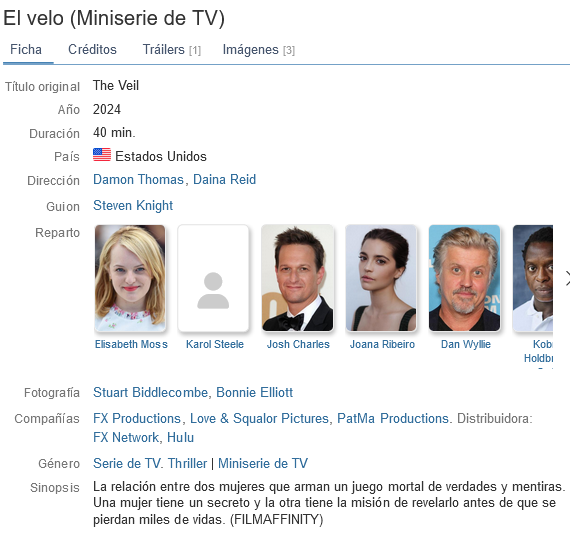Open the Thriller genre link
This screenshot has height=540, width=570.
(187, 464)
